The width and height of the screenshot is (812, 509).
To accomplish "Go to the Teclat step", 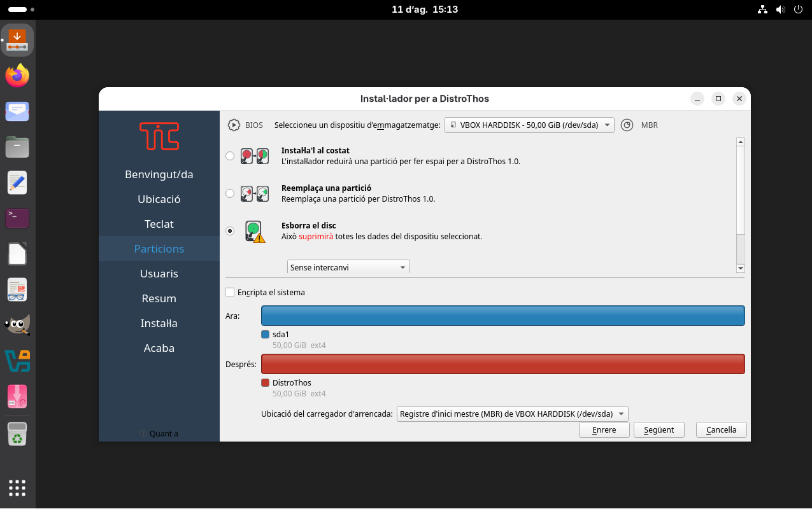I will pos(159,224).
